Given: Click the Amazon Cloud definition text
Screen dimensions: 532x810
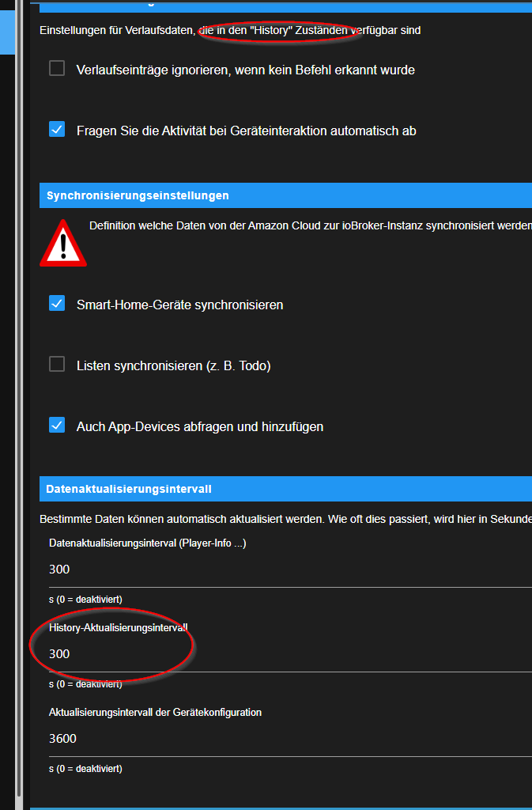Looking at the screenshot, I should (x=310, y=225).
